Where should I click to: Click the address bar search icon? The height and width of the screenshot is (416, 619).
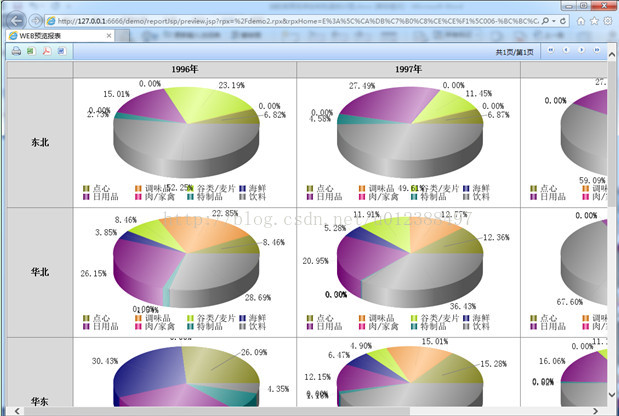tap(545, 21)
